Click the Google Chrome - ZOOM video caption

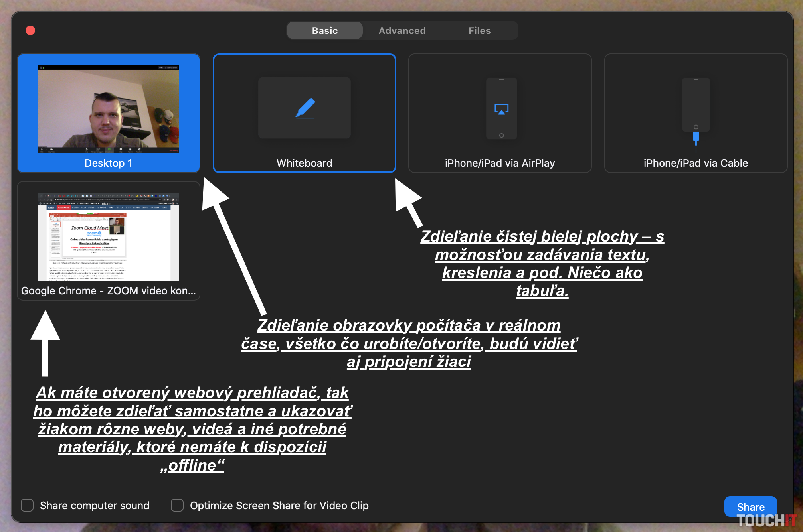pyautogui.click(x=108, y=291)
